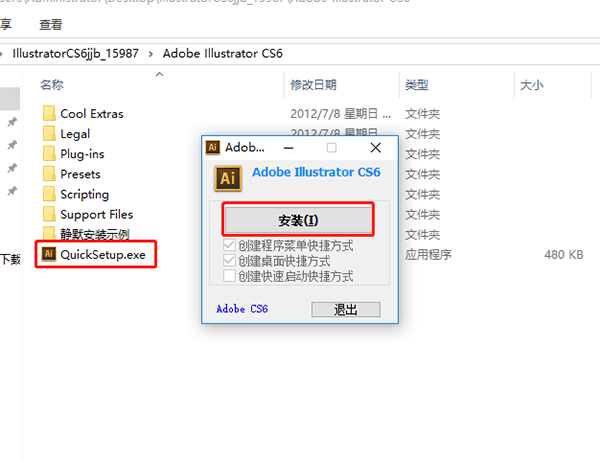Viewport: 600px width, 462px height.
Task: Select the Plug-ins folder name
Action: click(82, 154)
